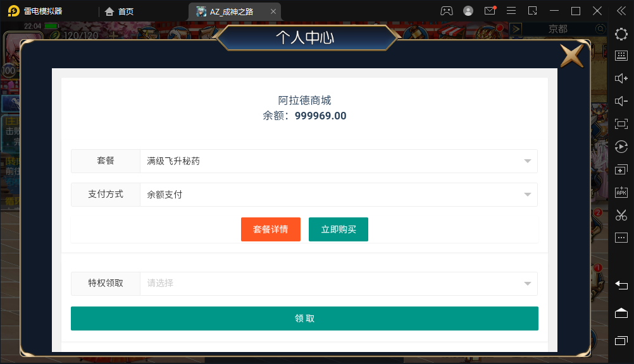
Task: Take a screenshot with the scissors icon
Action: tap(621, 215)
